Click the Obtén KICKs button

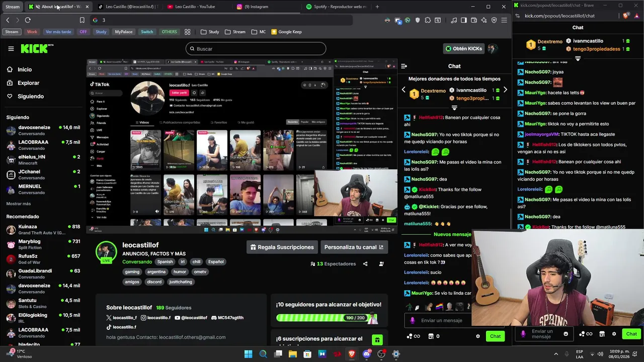coord(463,49)
